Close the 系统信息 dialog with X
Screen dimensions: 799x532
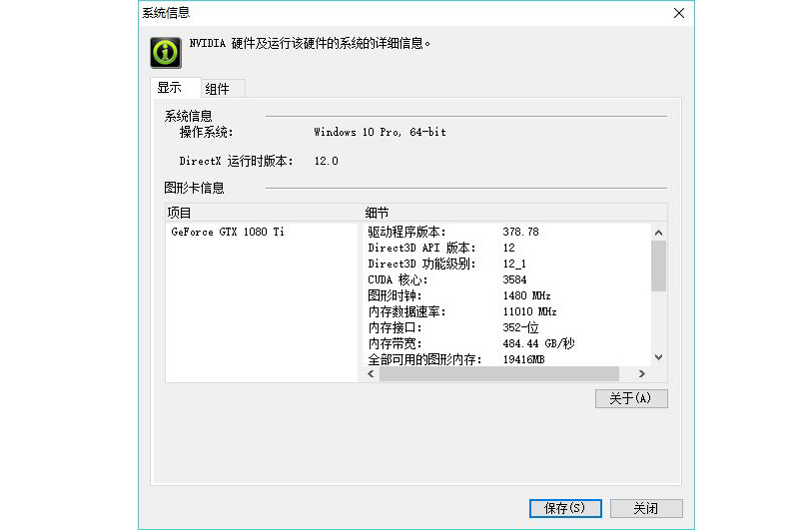[679, 13]
